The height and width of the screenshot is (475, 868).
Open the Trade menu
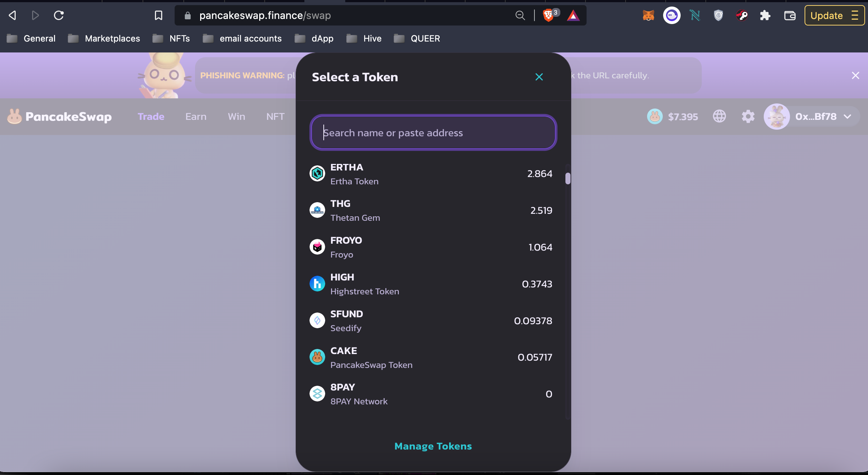151,117
